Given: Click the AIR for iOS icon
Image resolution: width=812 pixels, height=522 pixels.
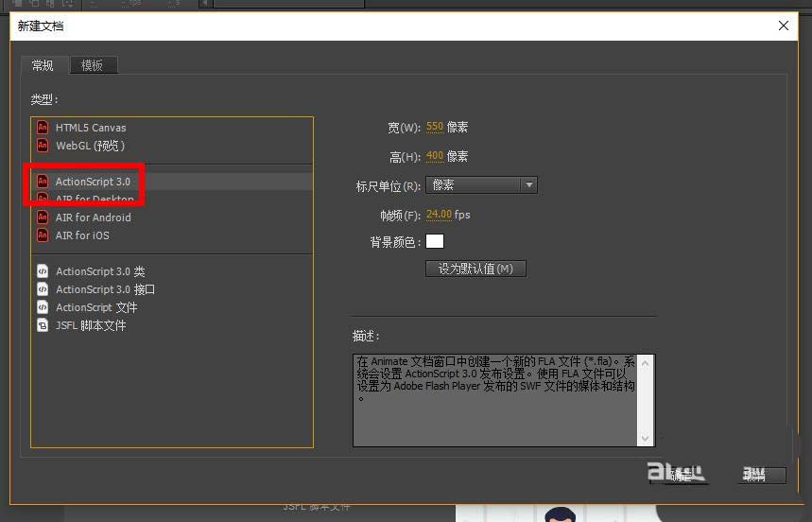Looking at the screenshot, I should coord(43,235).
